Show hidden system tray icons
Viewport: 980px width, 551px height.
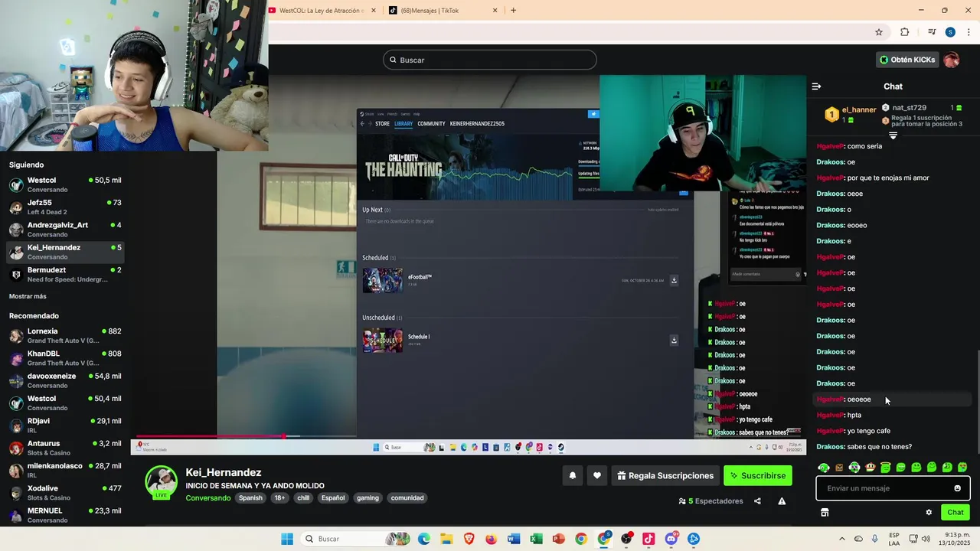[x=842, y=539]
